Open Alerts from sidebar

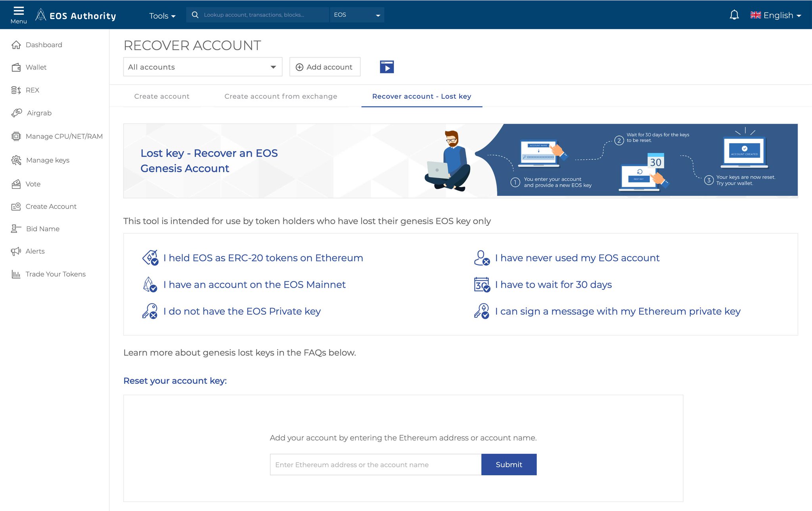coord(35,251)
